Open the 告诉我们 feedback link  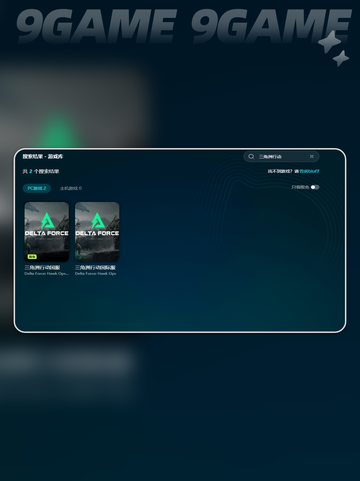(309, 171)
